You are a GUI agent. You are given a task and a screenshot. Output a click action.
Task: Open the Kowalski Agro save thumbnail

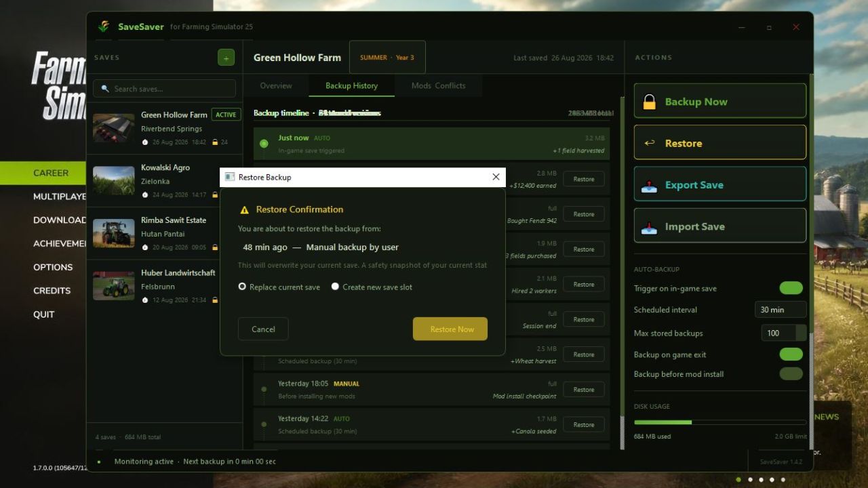(x=114, y=181)
